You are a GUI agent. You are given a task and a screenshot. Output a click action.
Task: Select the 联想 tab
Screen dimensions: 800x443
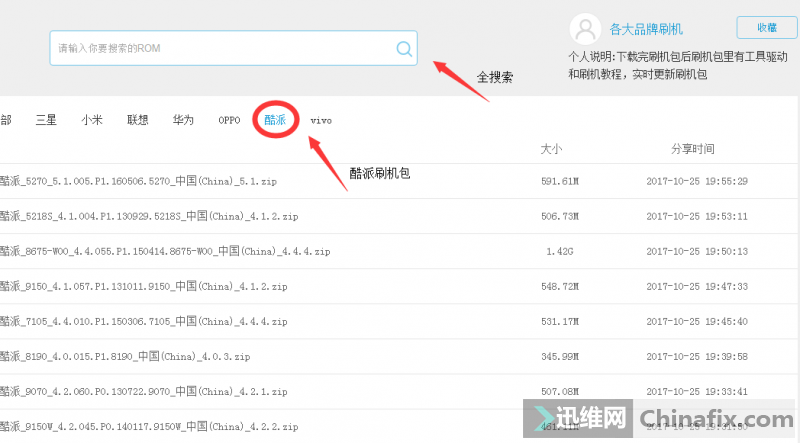[137, 120]
